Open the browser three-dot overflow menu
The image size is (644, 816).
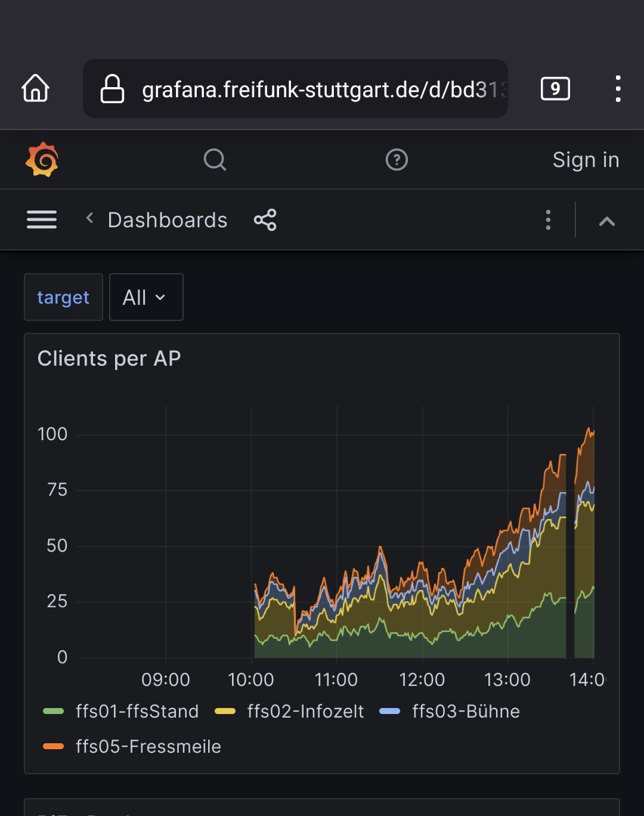(618, 89)
